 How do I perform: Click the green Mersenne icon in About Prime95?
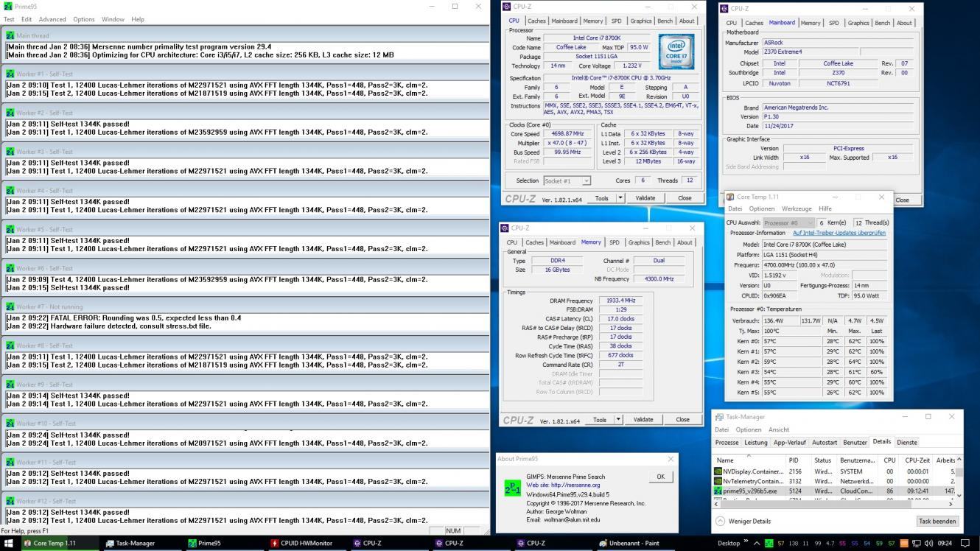tap(512, 488)
